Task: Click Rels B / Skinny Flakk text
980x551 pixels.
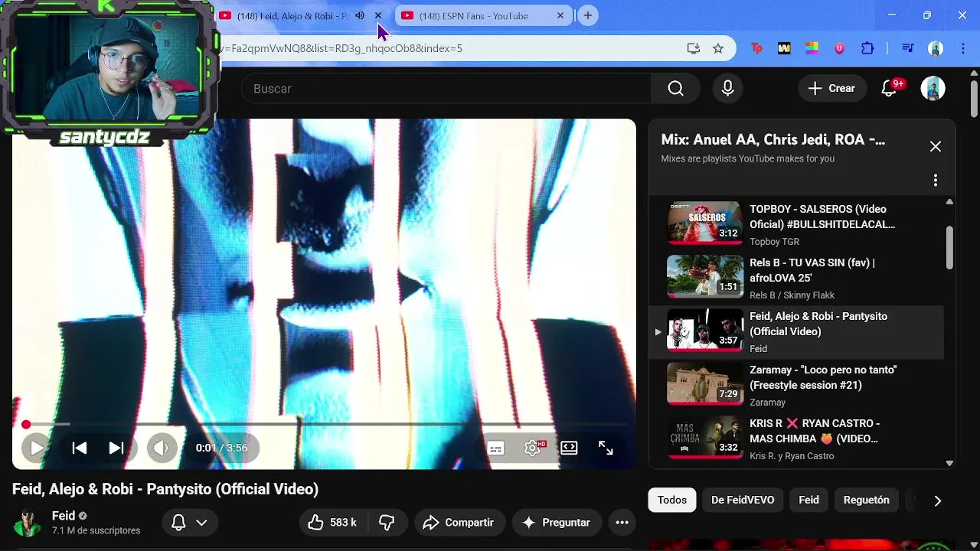Action: 792,295
